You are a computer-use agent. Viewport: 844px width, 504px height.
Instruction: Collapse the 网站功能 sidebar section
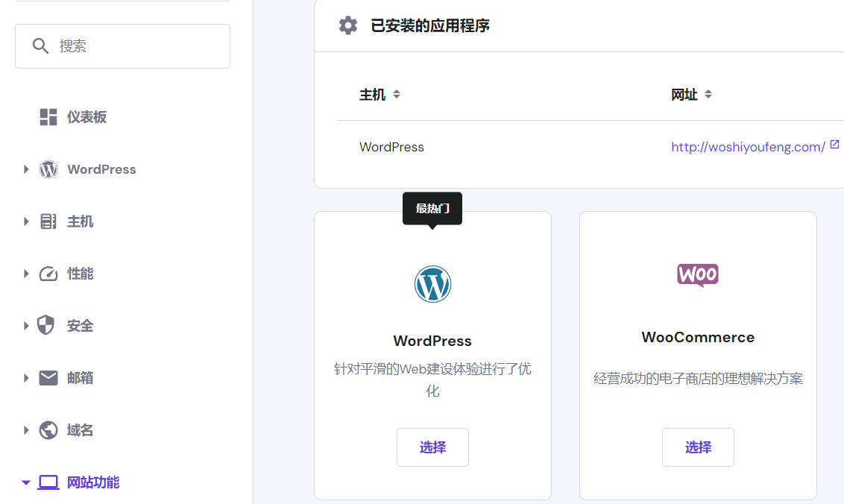(25, 482)
